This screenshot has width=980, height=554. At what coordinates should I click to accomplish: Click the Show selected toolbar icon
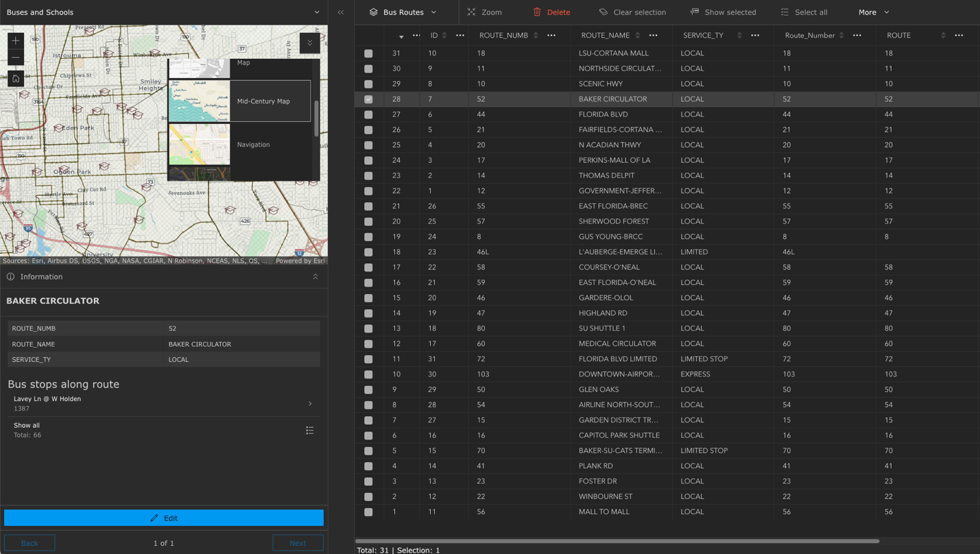724,12
